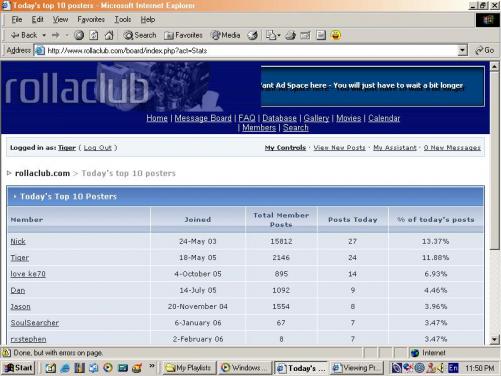
Task: Open the Tools menu
Action: tap(123, 20)
